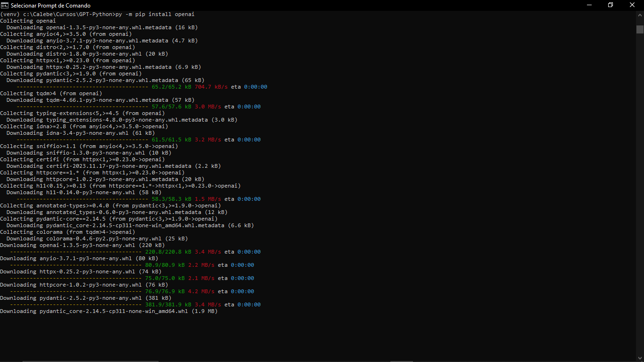Image resolution: width=644 pixels, height=362 pixels.
Task: Click the 'Collecting distro<2,>=1.7.0' line
Action: (67, 47)
